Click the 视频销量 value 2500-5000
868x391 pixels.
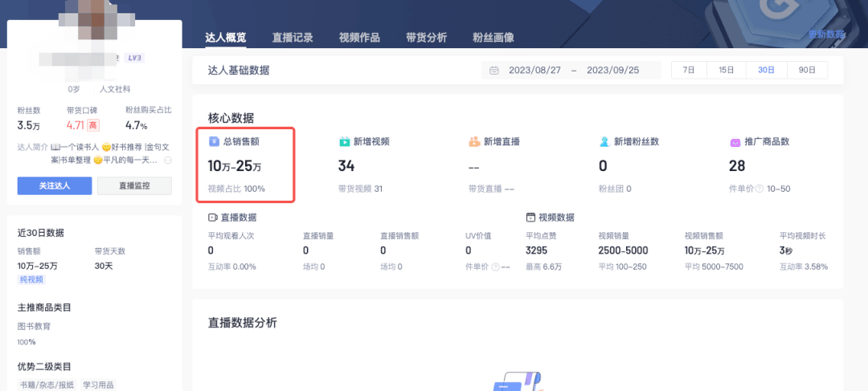624,250
